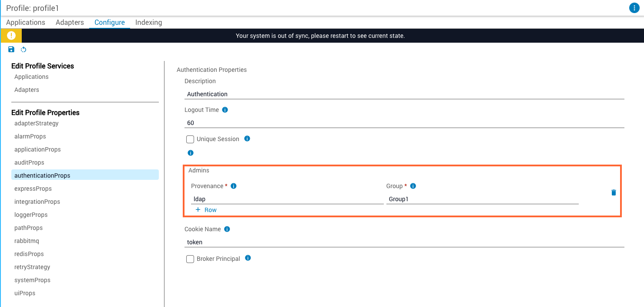Screen dimensions: 644x307
Task: Delete the Admins row with trash icon
Action: coord(614,192)
